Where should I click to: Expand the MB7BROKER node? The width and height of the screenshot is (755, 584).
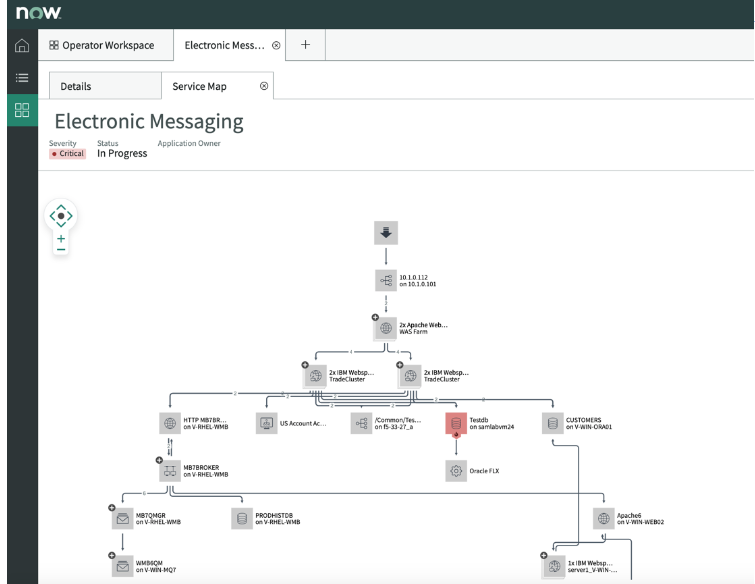tap(159, 460)
